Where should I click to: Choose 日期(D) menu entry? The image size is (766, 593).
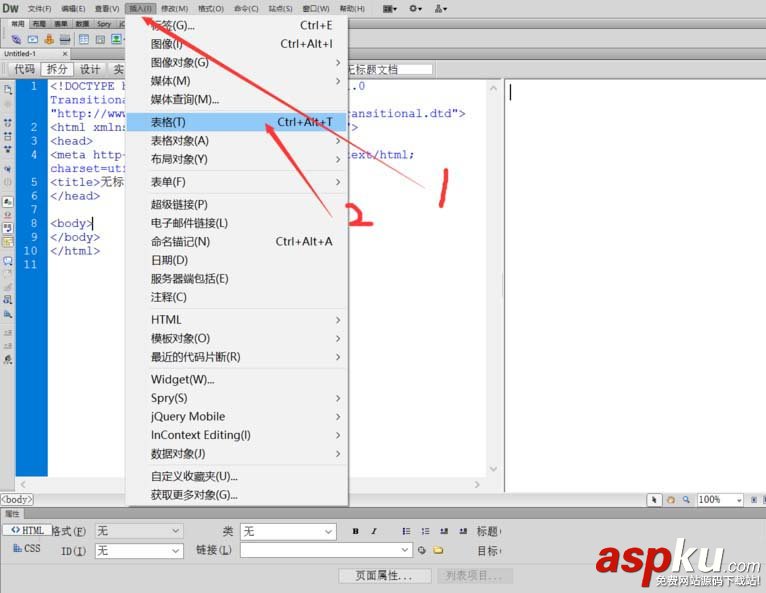[x=236, y=260]
